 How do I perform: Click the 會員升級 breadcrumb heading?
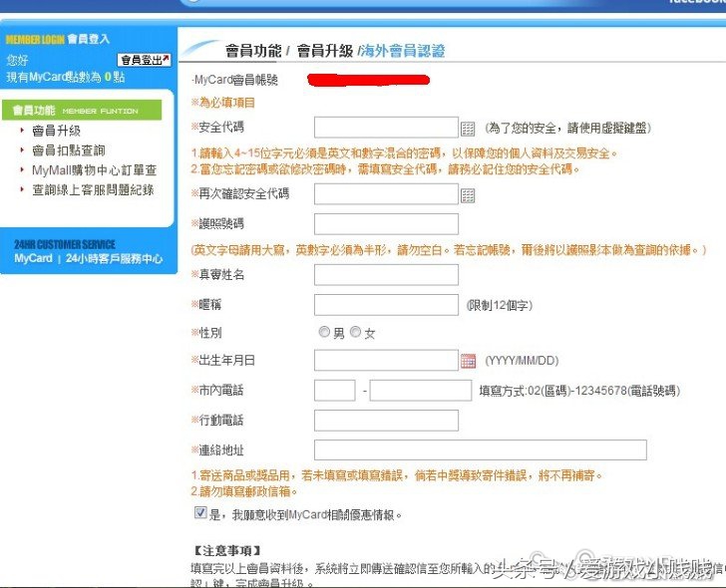click(324, 51)
